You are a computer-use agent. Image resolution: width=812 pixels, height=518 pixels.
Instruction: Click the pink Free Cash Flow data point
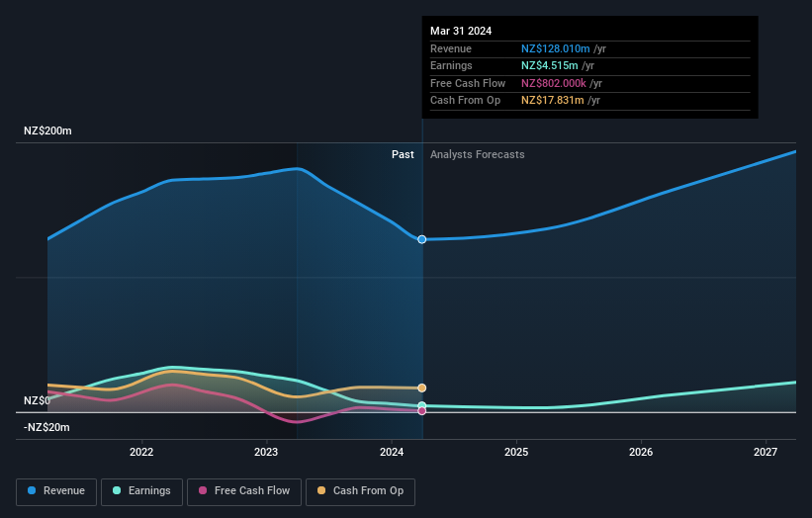pyautogui.click(x=422, y=411)
